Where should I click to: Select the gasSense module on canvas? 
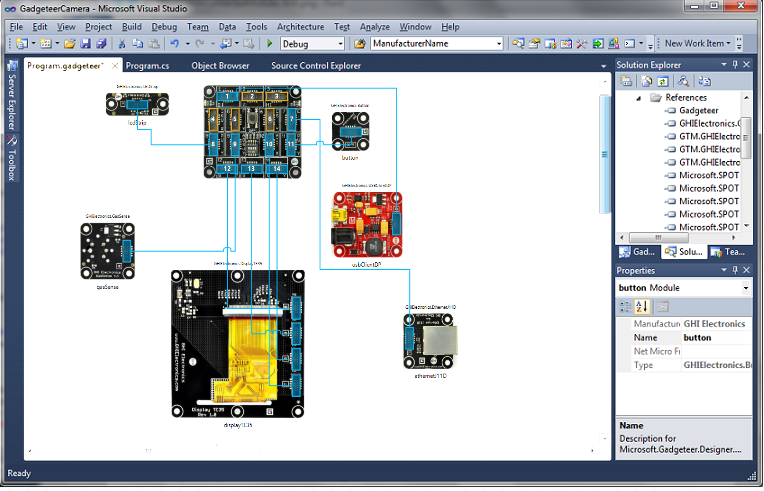point(108,251)
